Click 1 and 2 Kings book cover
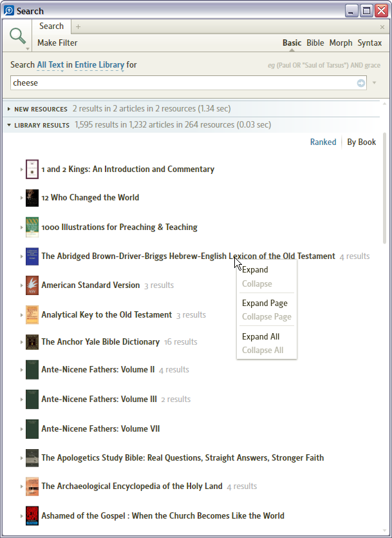This screenshot has height=538, width=392. (x=32, y=169)
